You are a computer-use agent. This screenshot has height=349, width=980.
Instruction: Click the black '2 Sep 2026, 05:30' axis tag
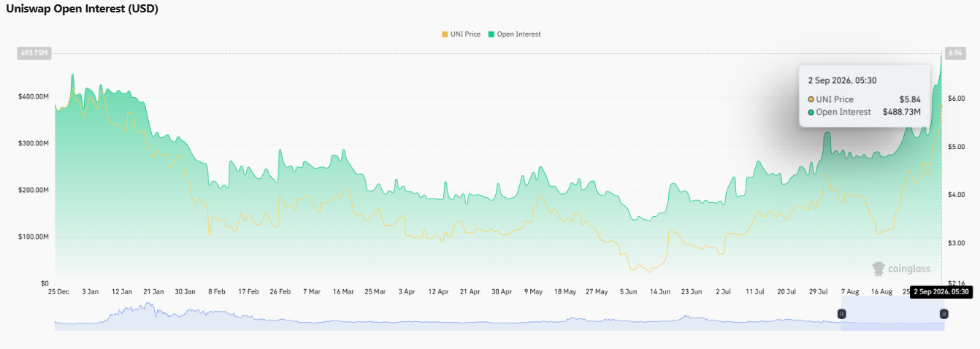(941, 292)
